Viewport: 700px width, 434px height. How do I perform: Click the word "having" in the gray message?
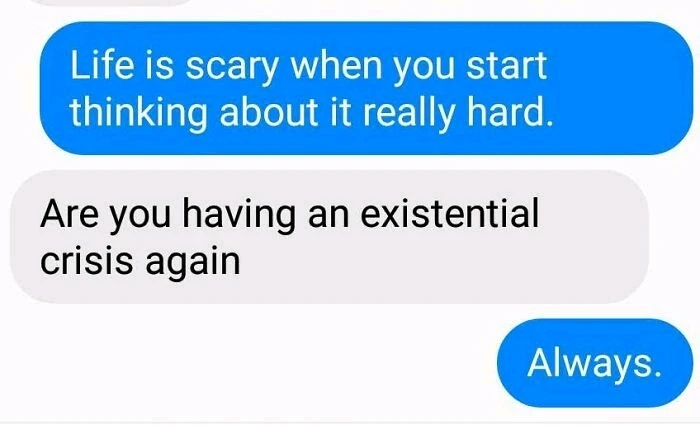[239, 215]
